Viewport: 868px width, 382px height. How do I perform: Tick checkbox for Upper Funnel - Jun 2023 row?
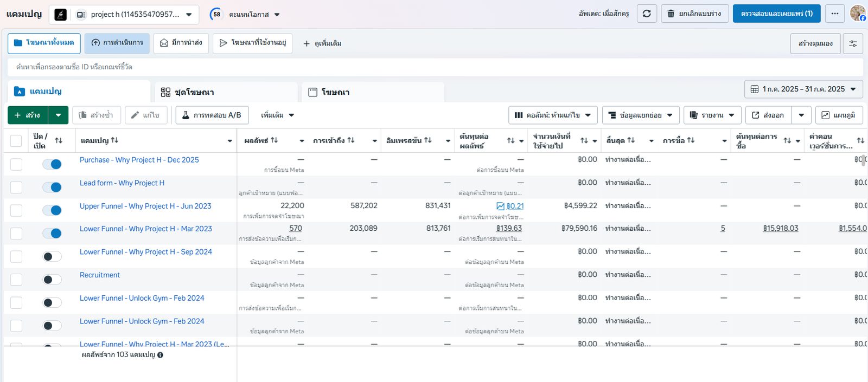pyautogui.click(x=16, y=210)
